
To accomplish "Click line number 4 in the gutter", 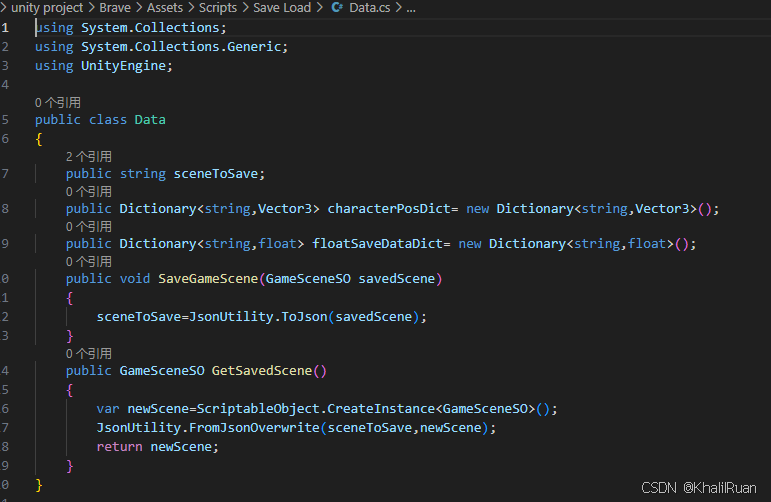I will pyautogui.click(x=5, y=85).
